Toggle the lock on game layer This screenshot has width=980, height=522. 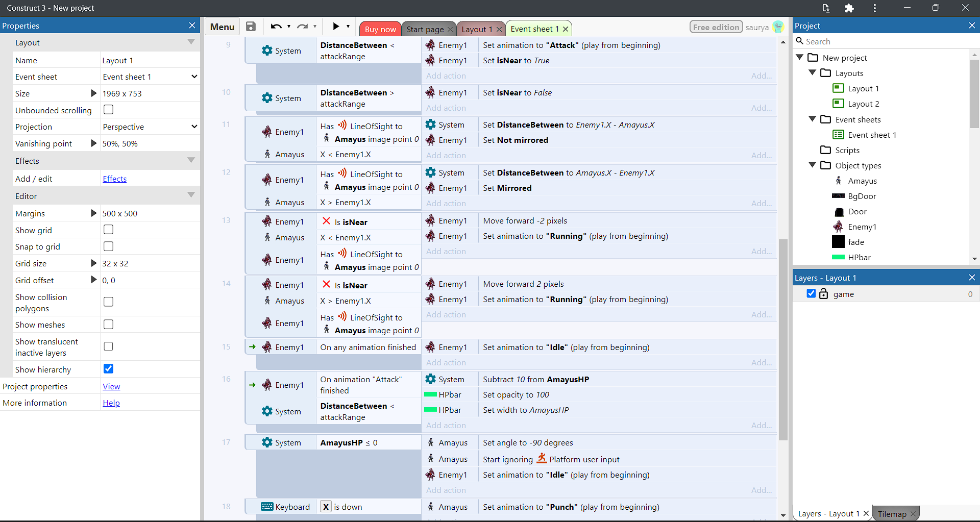[x=823, y=293]
